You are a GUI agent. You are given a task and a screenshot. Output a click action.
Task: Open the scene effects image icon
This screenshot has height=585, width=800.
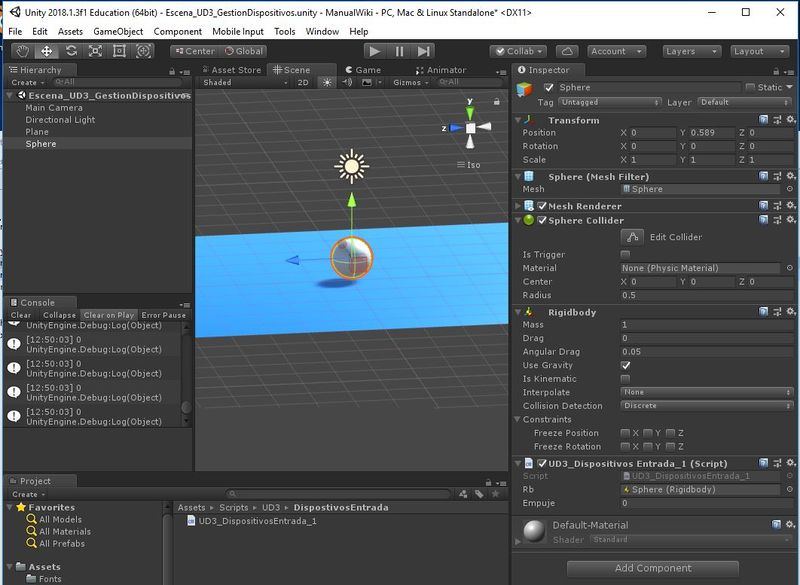pyautogui.click(x=367, y=82)
